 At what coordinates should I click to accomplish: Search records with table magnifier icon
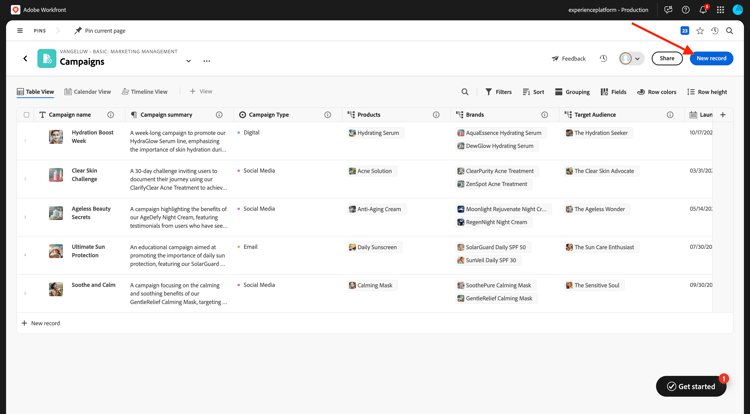[x=465, y=92]
